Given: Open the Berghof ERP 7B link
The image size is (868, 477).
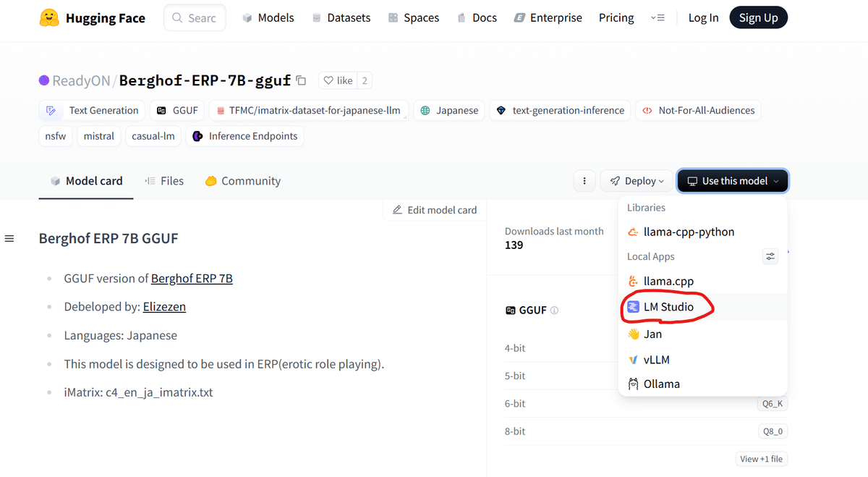Looking at the screenshot, I should coord(192,278).
